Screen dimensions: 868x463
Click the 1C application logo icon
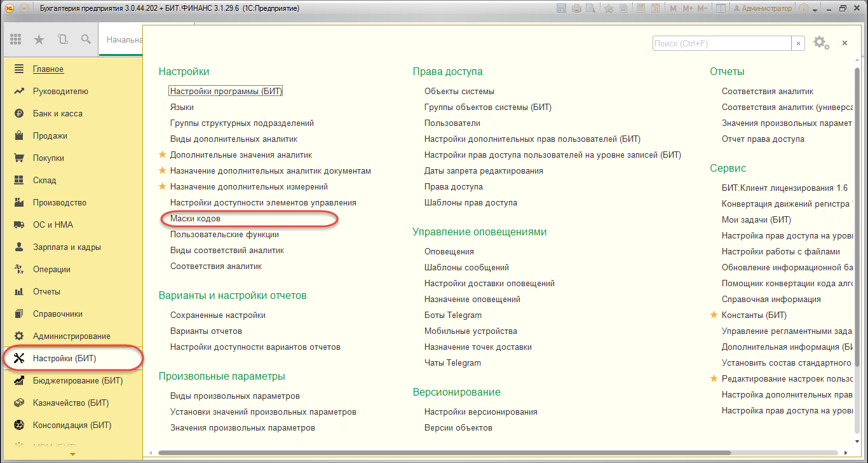coord(9,8)
